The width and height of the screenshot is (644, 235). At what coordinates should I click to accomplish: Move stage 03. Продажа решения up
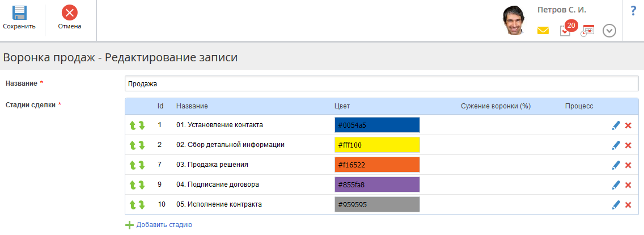pyautogui.click(x=131, y=165)
